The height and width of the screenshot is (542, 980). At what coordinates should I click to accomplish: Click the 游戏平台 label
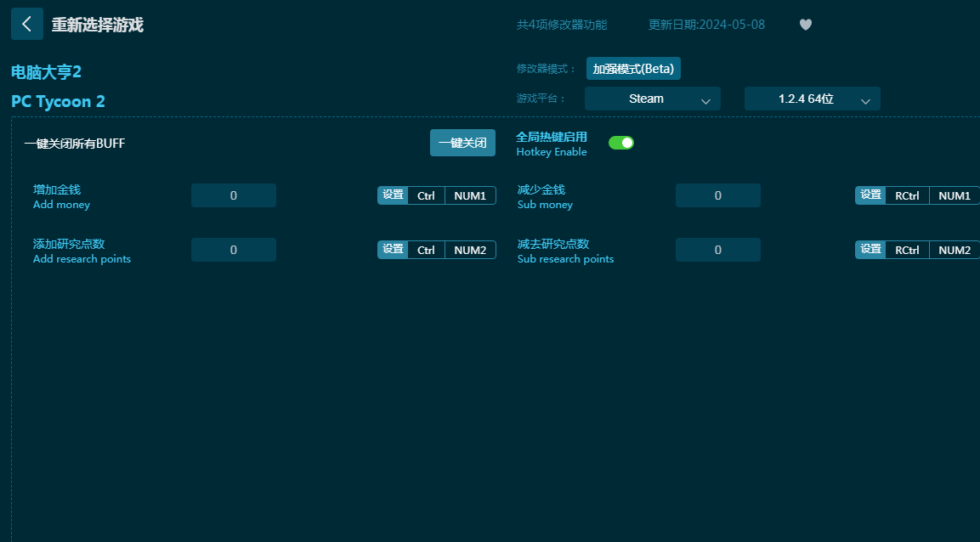click(541, 99)
